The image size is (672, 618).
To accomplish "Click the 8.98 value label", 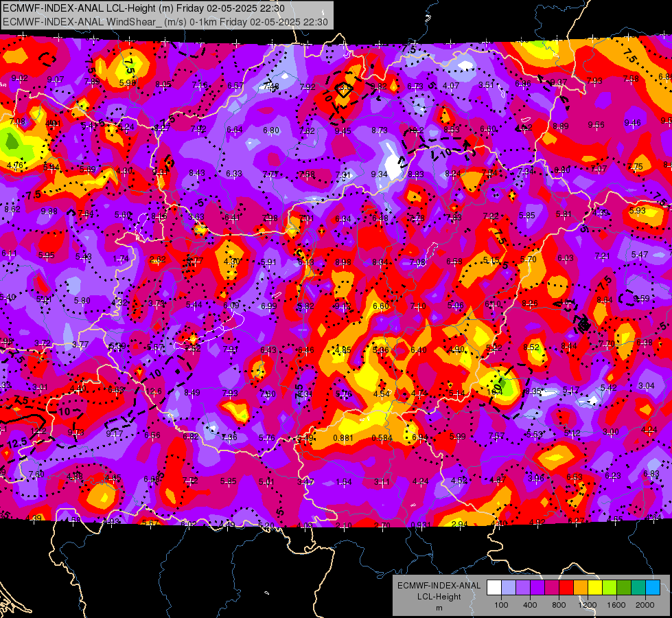I will pyautogui.click(x=343, y=262).
